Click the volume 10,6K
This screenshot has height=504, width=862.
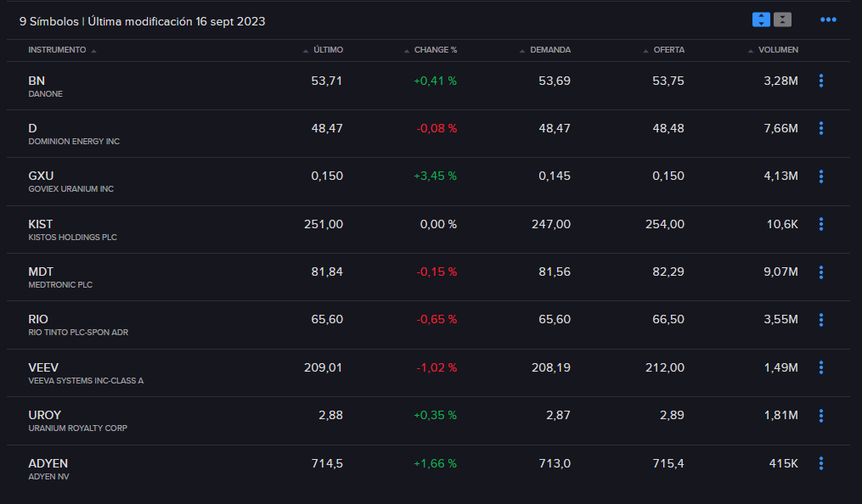coord(782,224)
